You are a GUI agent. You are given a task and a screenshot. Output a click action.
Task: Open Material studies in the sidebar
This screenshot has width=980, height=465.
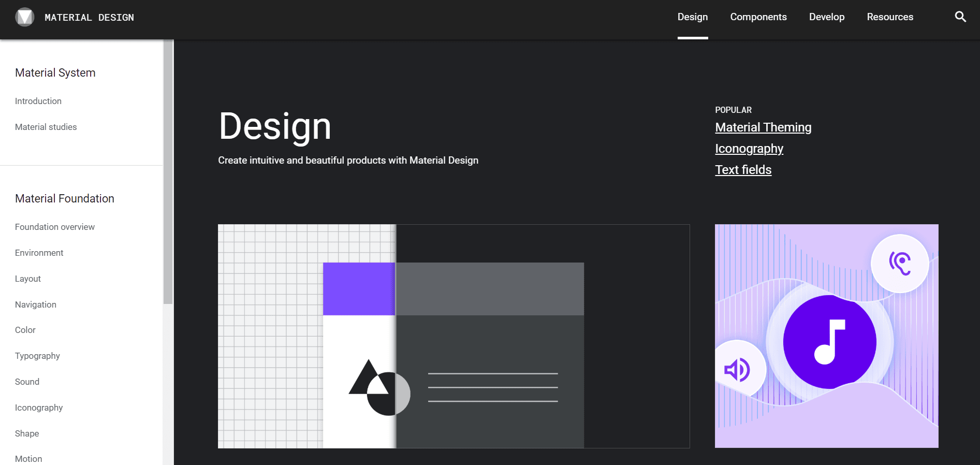tap(46, 127)
